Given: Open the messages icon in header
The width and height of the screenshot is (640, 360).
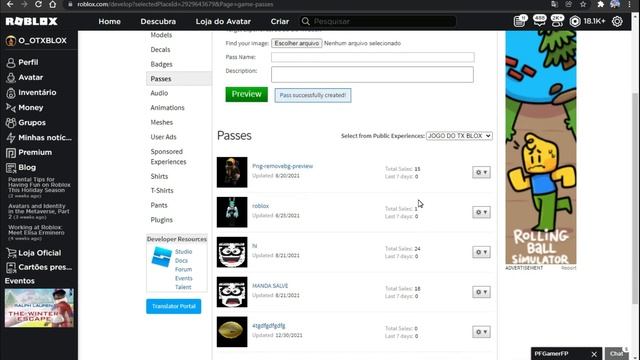Looking at the screenshot, I should pyautogui.click(x=539, y=21).
